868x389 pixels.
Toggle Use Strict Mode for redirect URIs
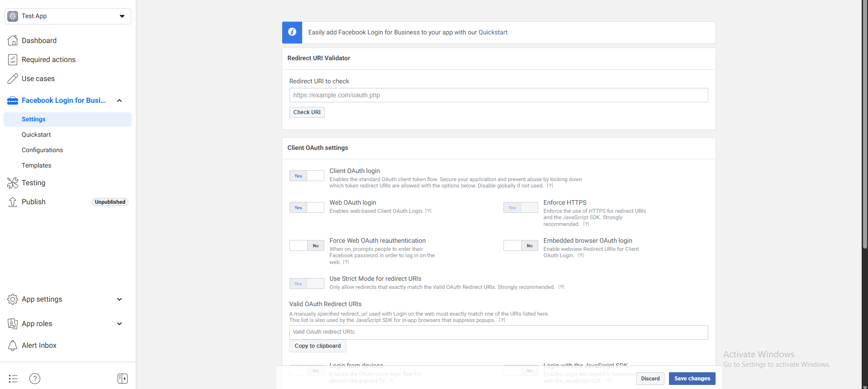(307, 283)
